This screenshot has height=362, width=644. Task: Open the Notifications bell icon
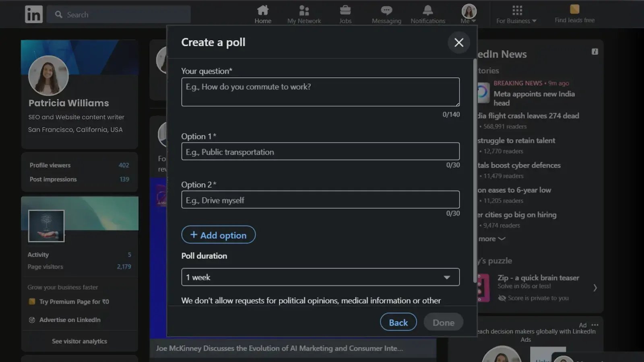click(428, 10)
